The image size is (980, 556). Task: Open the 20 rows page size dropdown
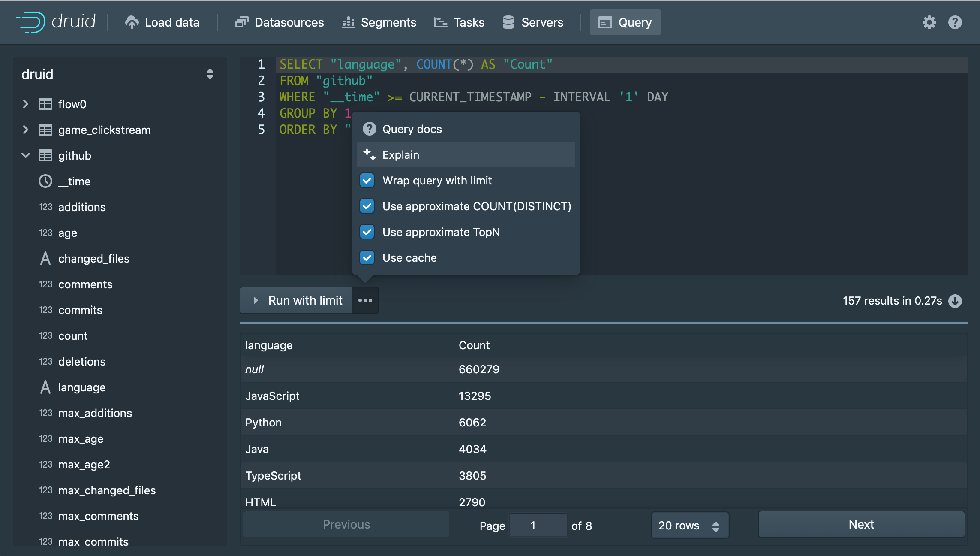click(x=690, y=525)
